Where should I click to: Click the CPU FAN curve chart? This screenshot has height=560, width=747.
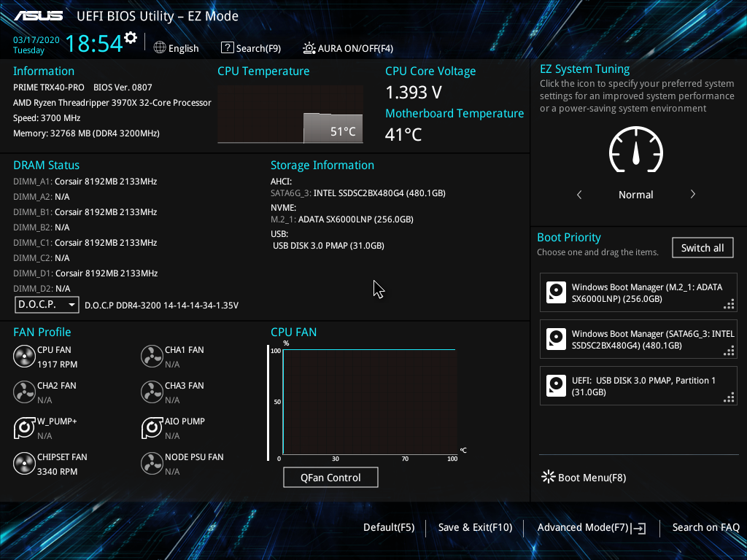[369, 402]
